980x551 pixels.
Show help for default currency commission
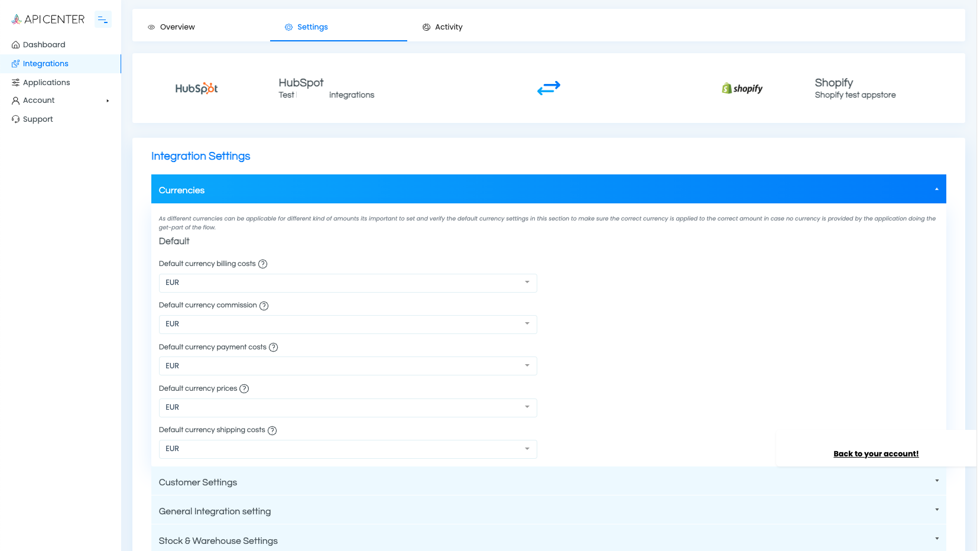tap(264, 306)
